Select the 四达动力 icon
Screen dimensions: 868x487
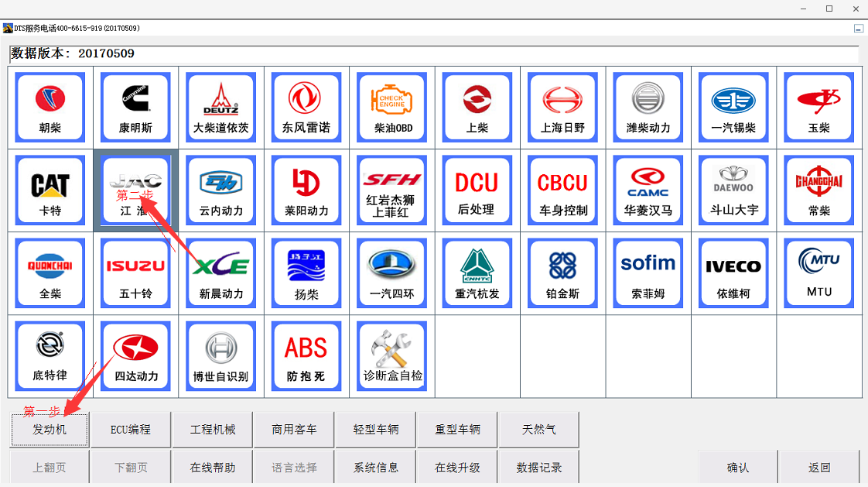tap(135, 356)
